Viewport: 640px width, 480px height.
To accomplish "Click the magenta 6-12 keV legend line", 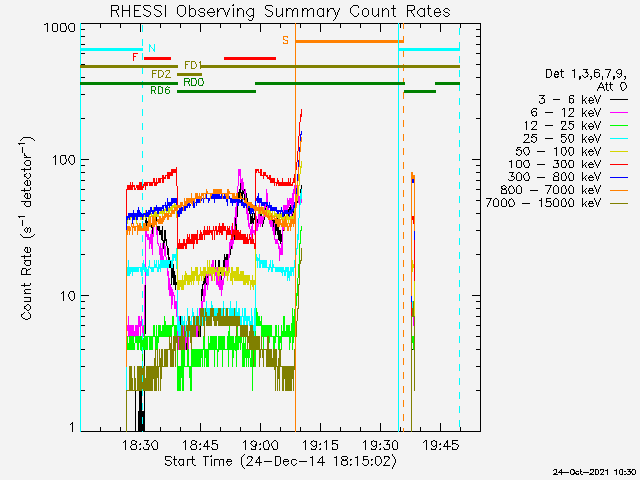I will [x=619, y=112].
